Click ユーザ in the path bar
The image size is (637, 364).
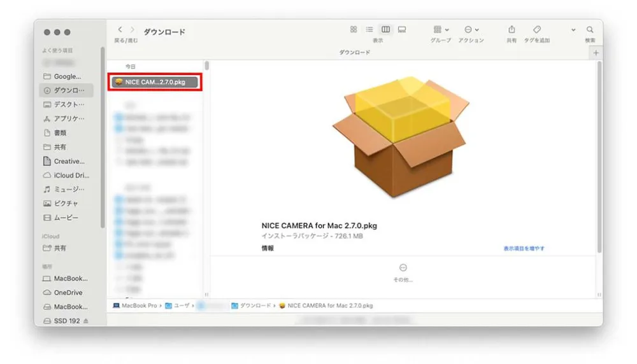[178, 305]
